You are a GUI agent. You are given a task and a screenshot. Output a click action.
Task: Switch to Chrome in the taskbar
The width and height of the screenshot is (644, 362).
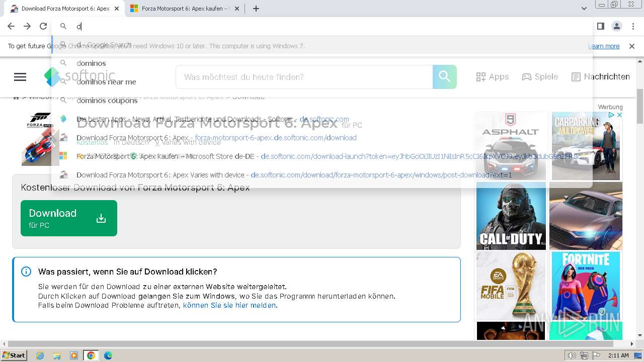click(x=91, y=355)
